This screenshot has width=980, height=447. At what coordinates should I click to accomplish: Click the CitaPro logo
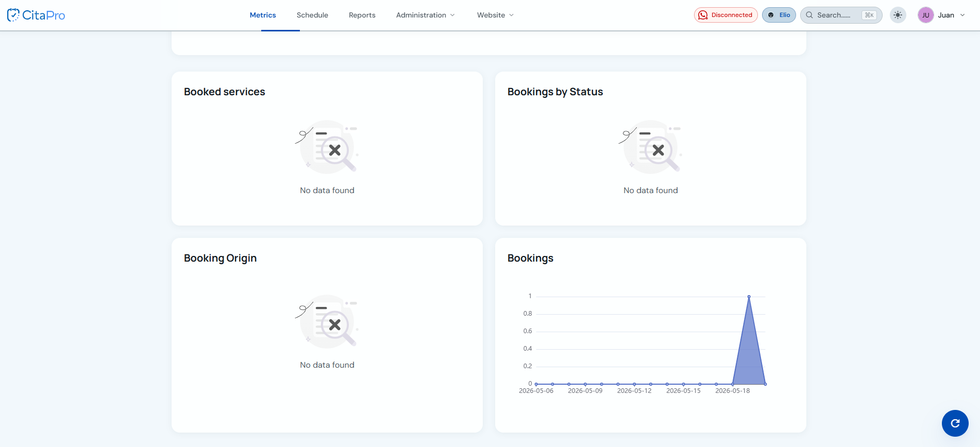[x=36, y=15]
